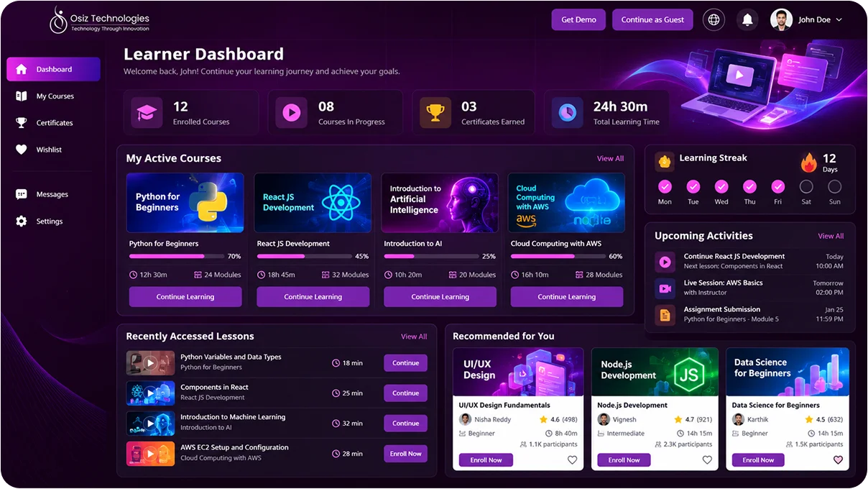
Task: Click the clock icon next to 12h 30m
Action: [133, 275]
